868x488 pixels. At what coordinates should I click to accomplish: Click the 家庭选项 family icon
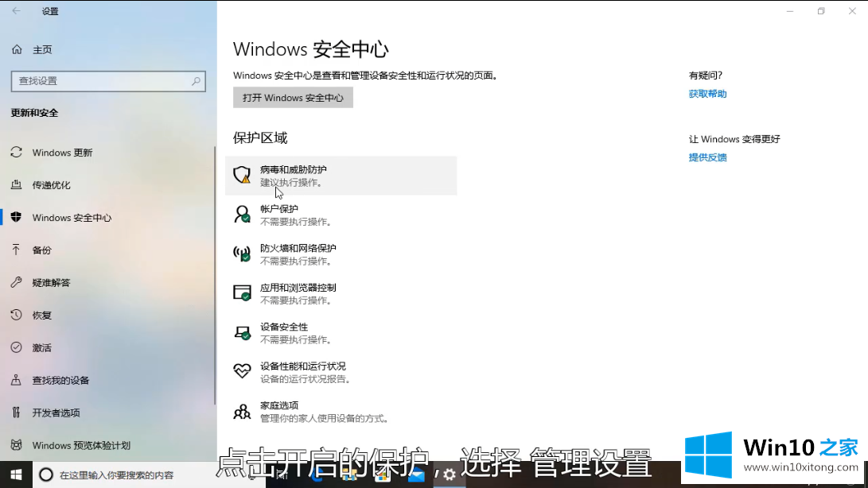[x=242, y=411]
